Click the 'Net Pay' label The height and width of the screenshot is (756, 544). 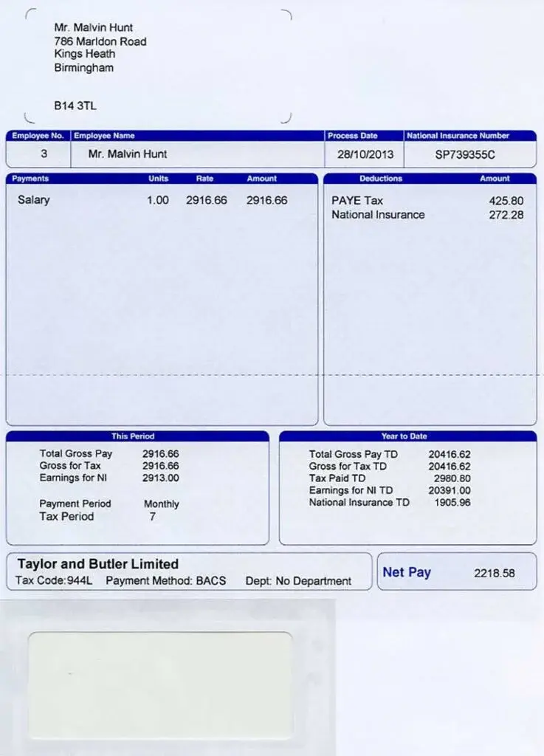pos(407,572)
